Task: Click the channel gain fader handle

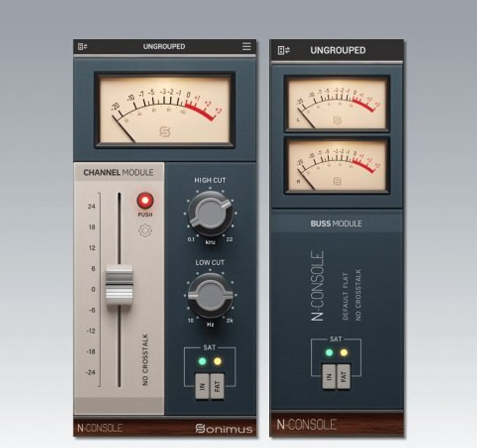Action: click(x=119, y=285)
